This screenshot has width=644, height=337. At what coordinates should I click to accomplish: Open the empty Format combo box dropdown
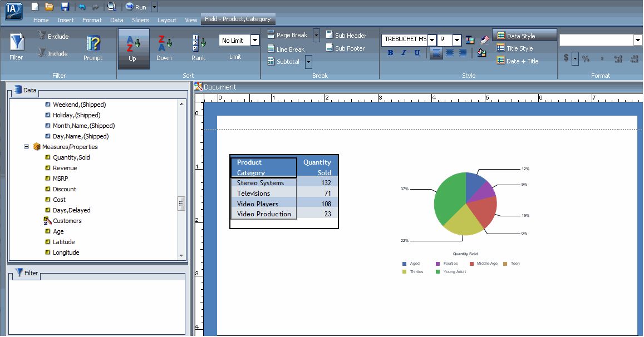[637, 40]
